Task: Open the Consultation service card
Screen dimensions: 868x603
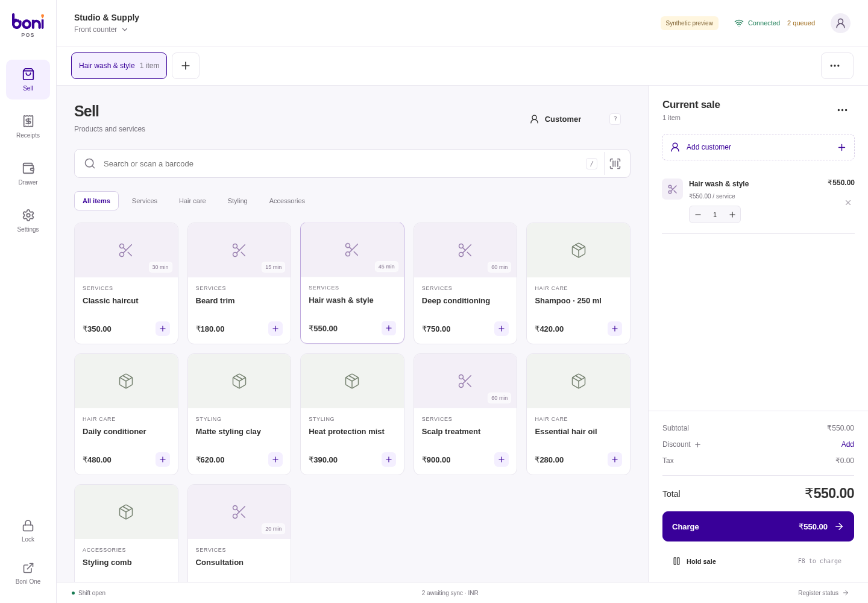Action: 239,533
